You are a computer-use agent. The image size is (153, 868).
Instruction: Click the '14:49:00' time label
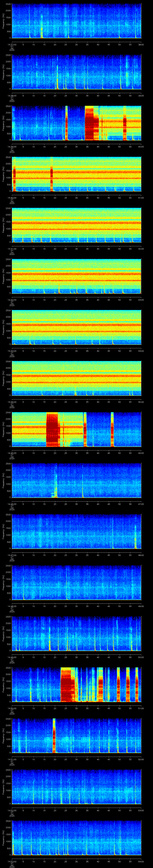12,657
